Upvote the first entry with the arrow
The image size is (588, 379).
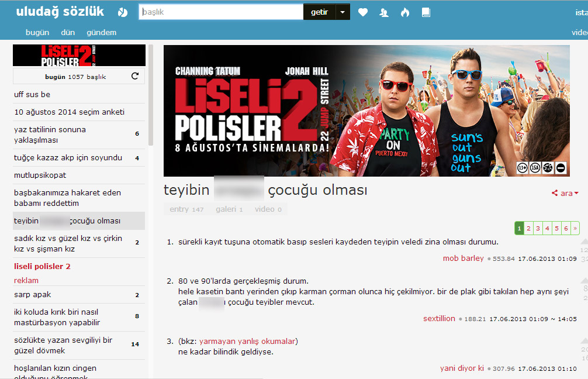pos(584,241)
